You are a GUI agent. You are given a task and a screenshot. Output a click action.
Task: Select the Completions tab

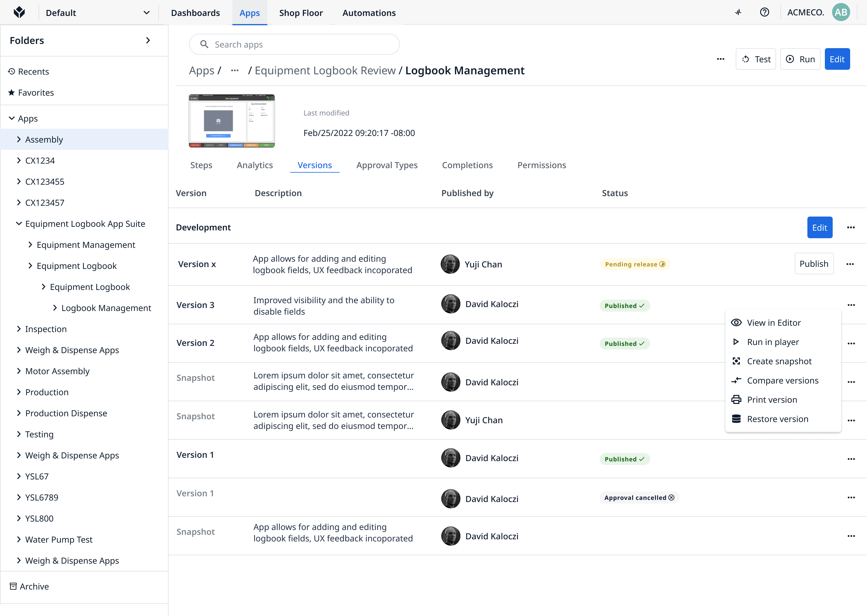(467, 164)
